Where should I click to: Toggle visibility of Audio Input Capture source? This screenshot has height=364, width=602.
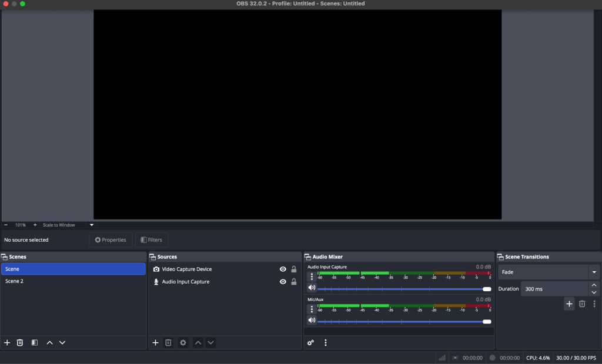click(x=283, y=282)
